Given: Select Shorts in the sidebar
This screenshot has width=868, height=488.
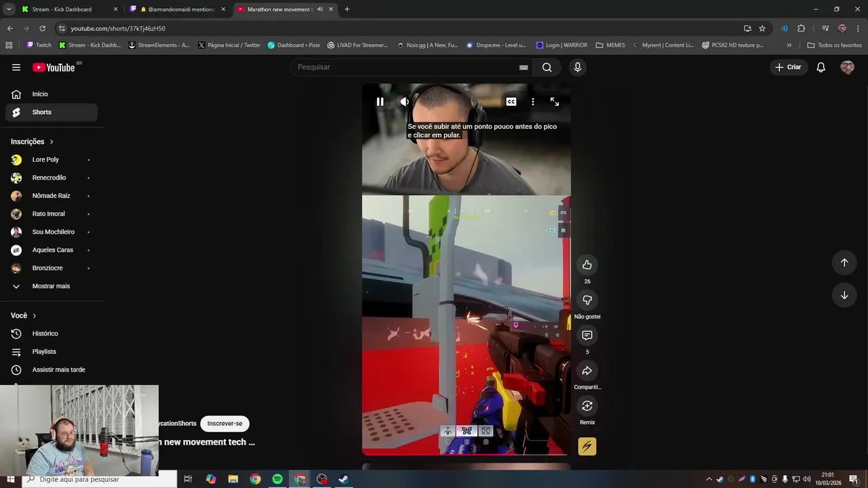Looking at the screenshot, I should click(x=52, y=112).
